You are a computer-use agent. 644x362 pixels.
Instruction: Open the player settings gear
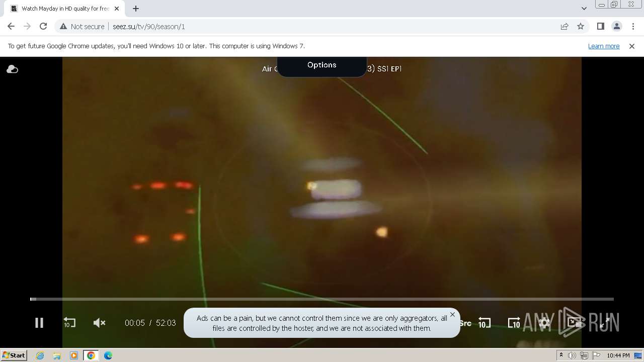tap(544, 323)
